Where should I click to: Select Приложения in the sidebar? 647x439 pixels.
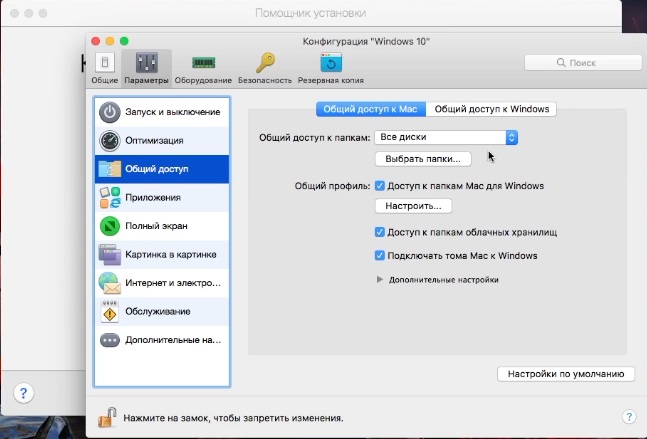(110, 197)
